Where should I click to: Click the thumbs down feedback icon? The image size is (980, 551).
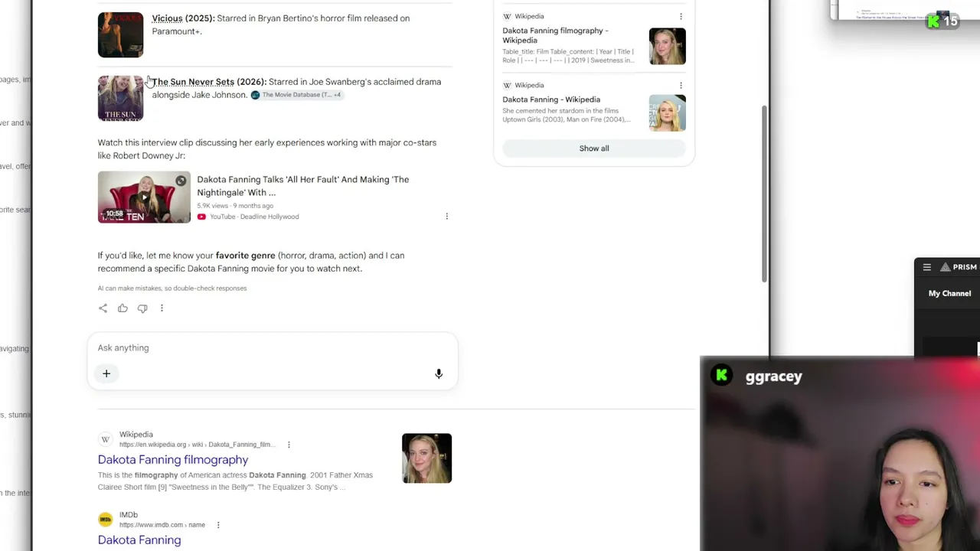point(142,308)
